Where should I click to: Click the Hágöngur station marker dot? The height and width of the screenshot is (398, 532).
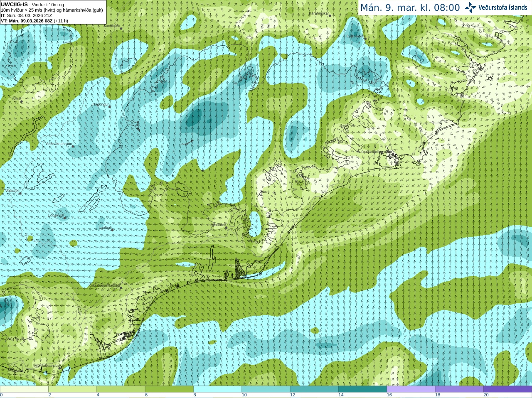[110, 107]
